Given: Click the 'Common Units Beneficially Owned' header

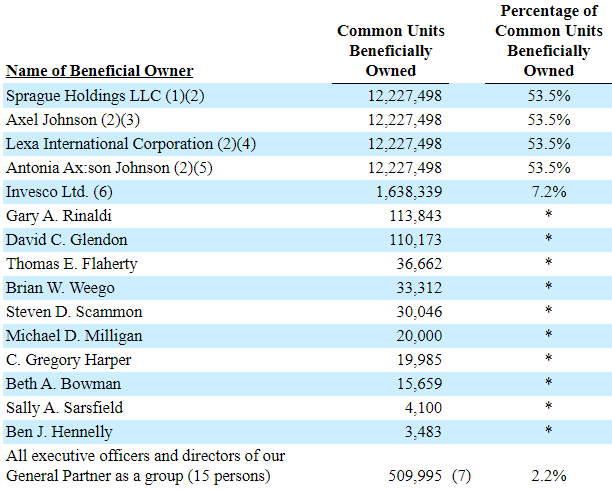Looking at the screenshot, I should tap(391, 51).
